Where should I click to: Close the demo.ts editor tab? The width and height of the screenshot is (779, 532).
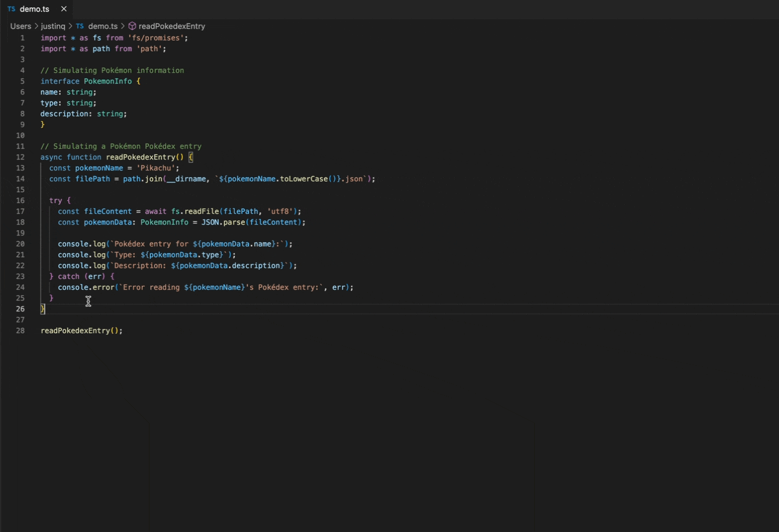point(63,9)
